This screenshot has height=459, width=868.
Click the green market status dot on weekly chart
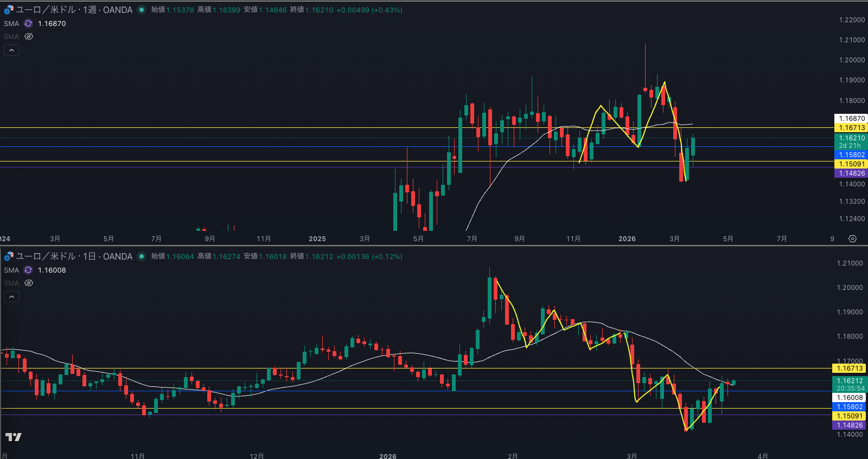tap(142, 10)
